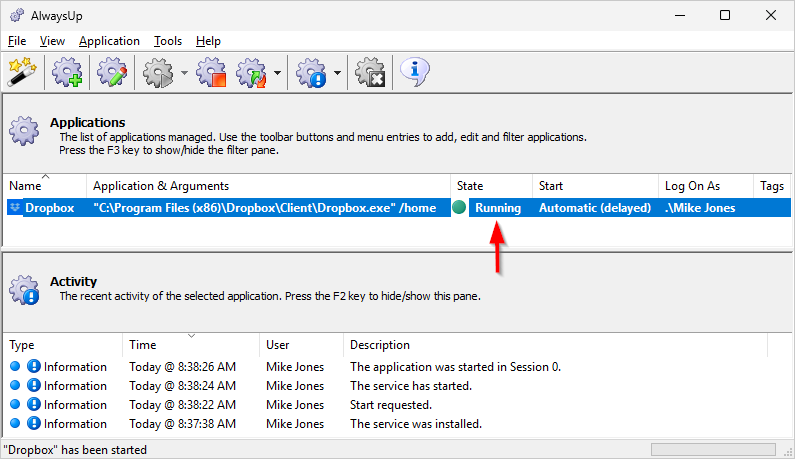Click the Stop Application red square icon
This screenshot has height=459, width=795.
point(211,72)
